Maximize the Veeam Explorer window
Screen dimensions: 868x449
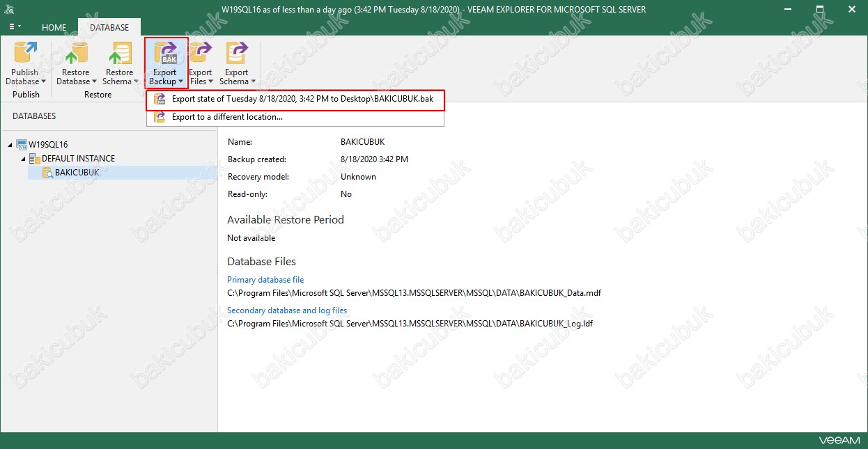tap(820, 9)
